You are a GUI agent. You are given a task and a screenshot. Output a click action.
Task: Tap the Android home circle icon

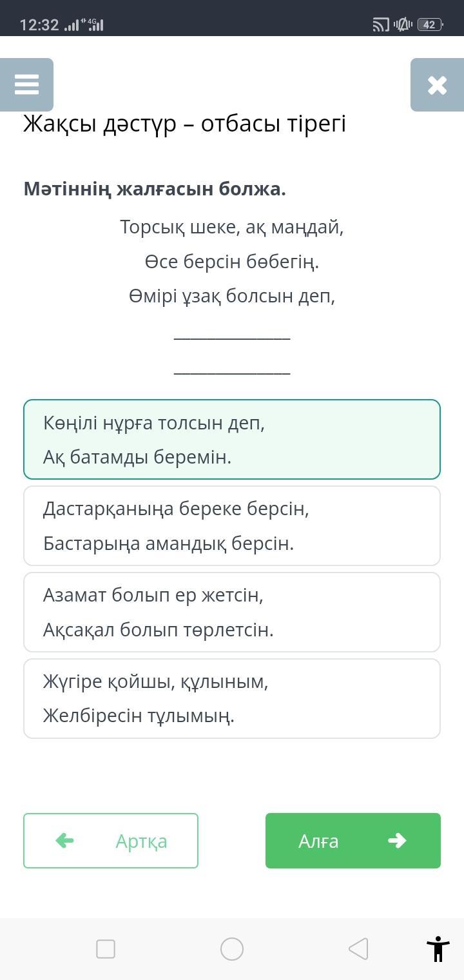pos(232,949)
